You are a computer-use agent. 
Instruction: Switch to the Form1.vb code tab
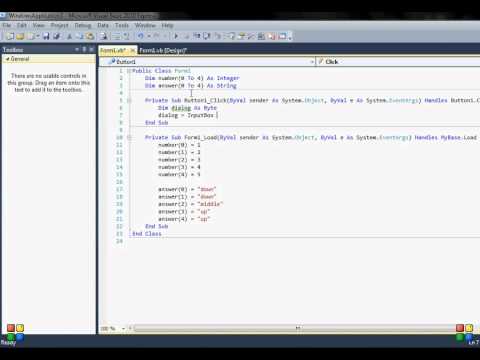pyautogui.click(x=113, y=51)
